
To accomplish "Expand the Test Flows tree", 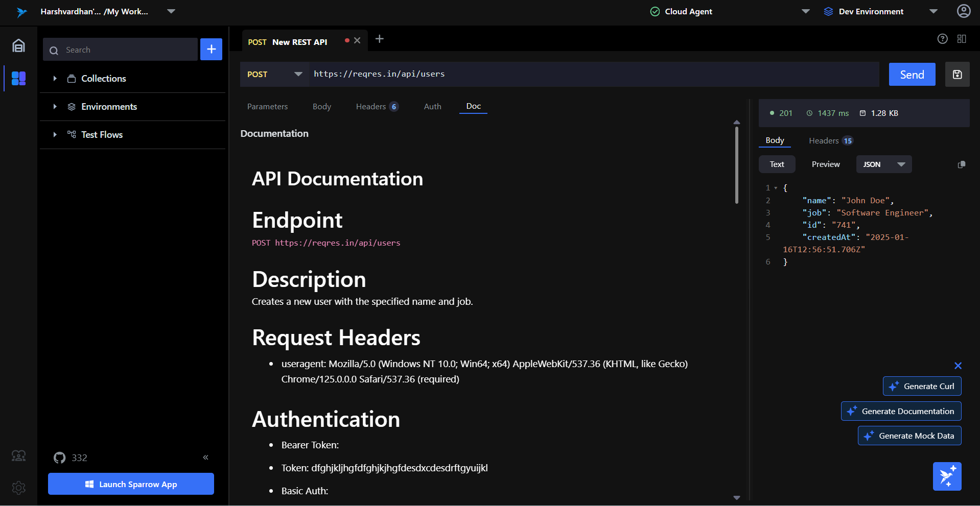I will 55,134.
